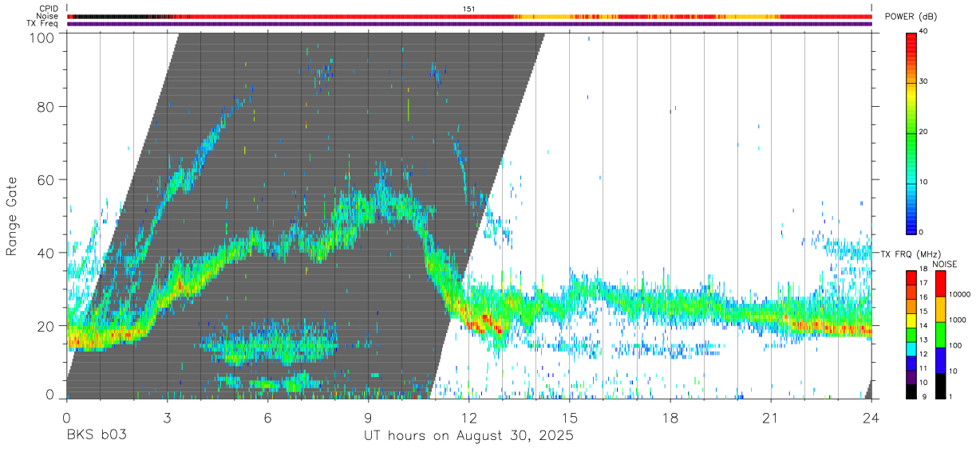This screenshot has height=452, width=980.
Task: Click the UT hours on August 30, 2025 title
Action: pyautogui.click(x=469, y=436)
